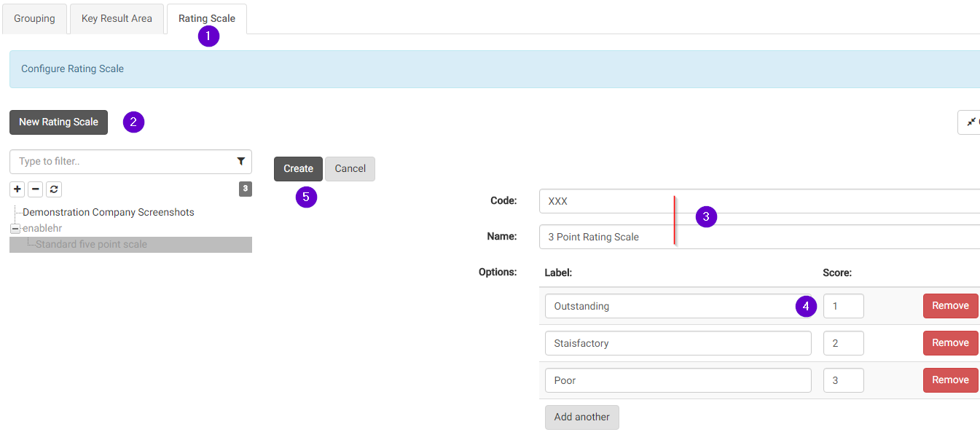Click New Rating Scale button
Image resolution: width=980 pixels, height=432 pixels.
click(58, 122)
